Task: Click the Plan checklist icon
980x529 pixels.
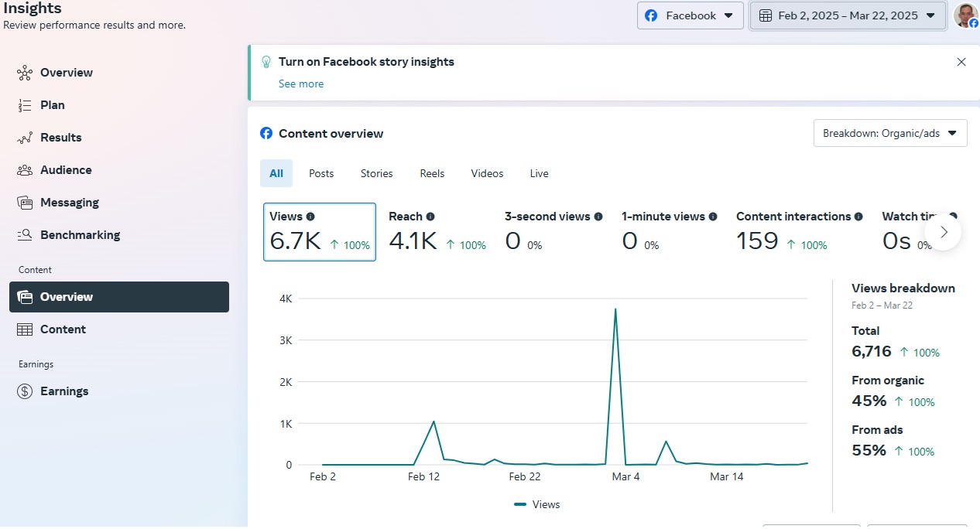Action: (x=25, y=105)
